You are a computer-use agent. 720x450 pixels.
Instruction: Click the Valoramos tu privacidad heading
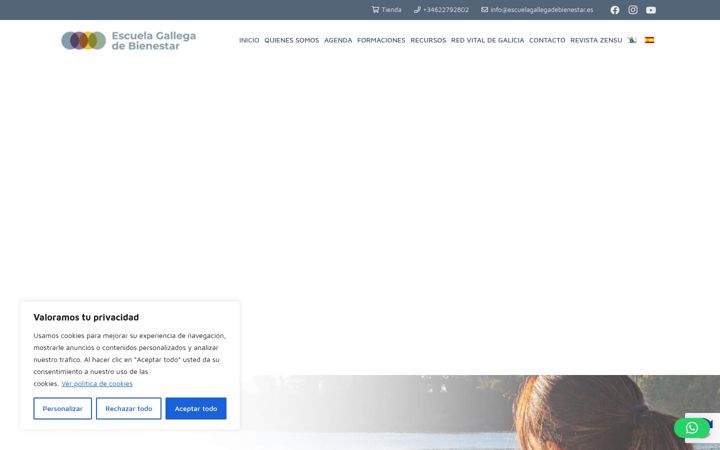(86, 317)
